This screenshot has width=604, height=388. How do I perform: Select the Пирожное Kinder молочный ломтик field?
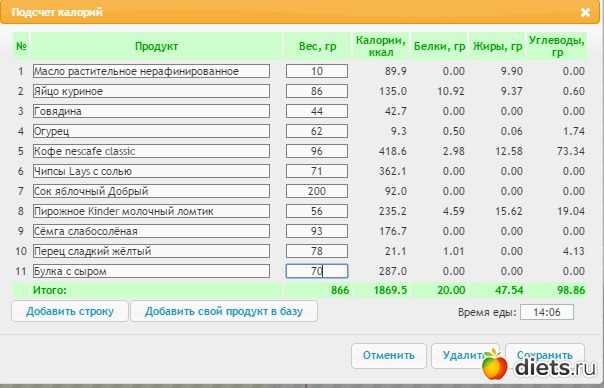point(151,212)
